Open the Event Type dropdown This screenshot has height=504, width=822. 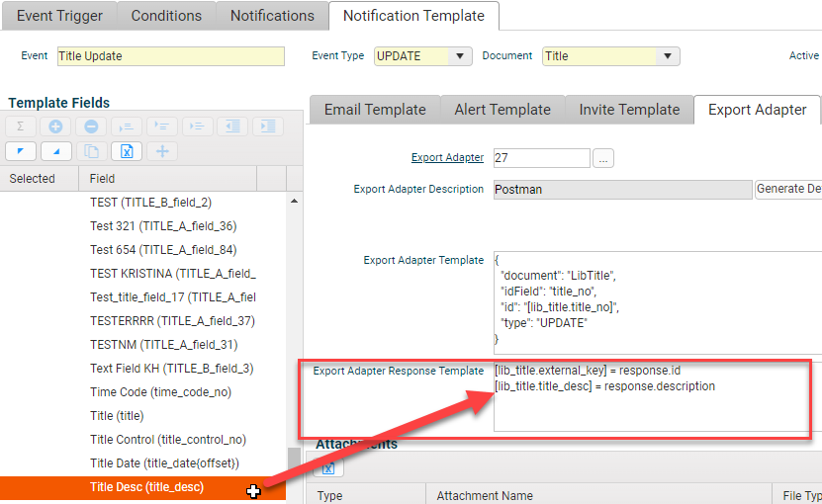[x=460, y=56]
